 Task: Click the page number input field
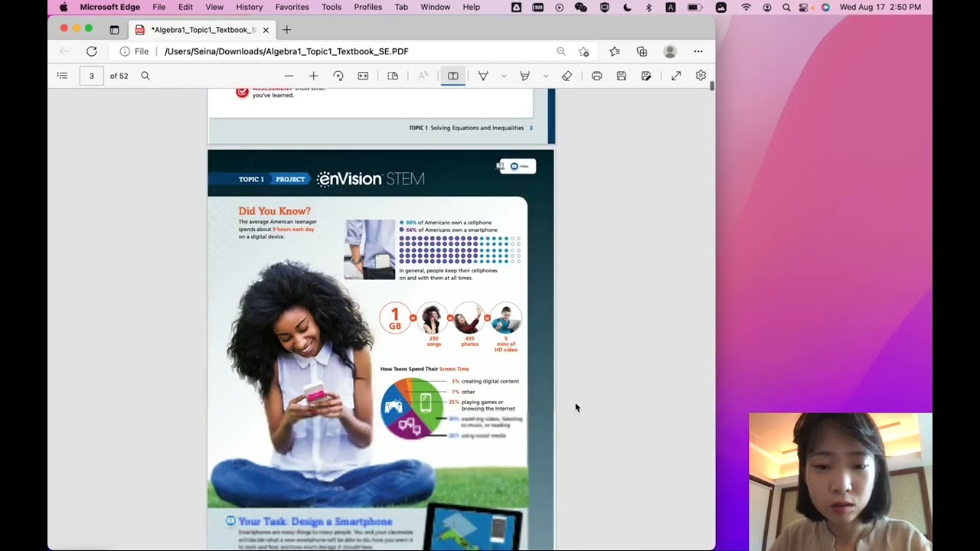click(x=92, y=76)
